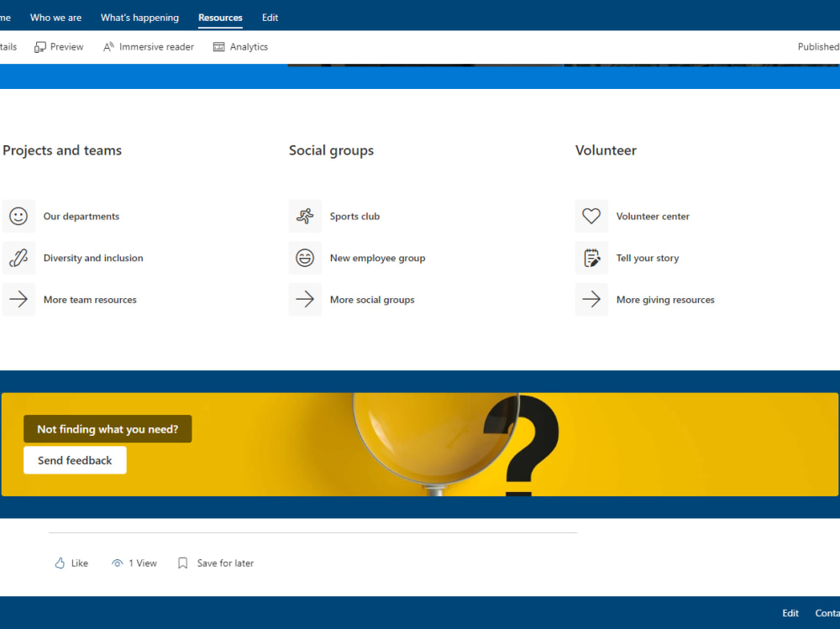The height and width of the screenshot is (629, 840).
Task: Click the thumbs-up Like icon
Action: tap(60, 563)
